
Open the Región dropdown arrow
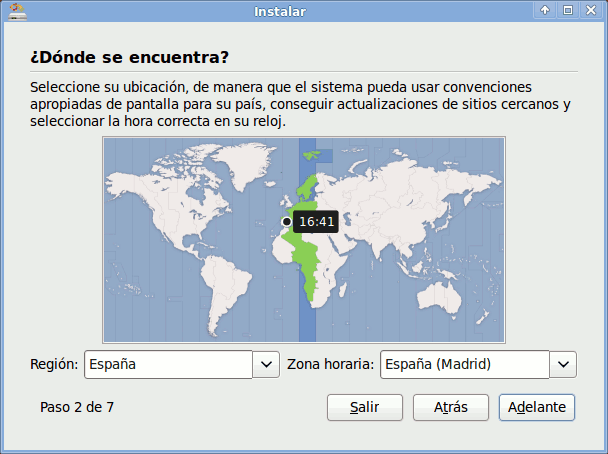click(x=266, y=364)
